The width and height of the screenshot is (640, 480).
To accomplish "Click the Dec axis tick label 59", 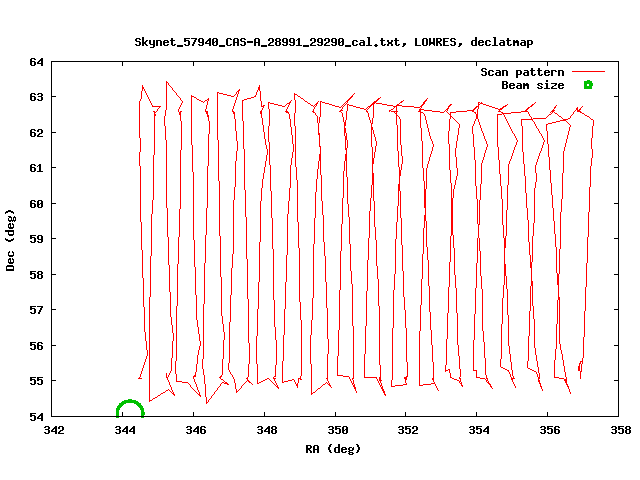I will pyautogui.click(x=36, y=239).
